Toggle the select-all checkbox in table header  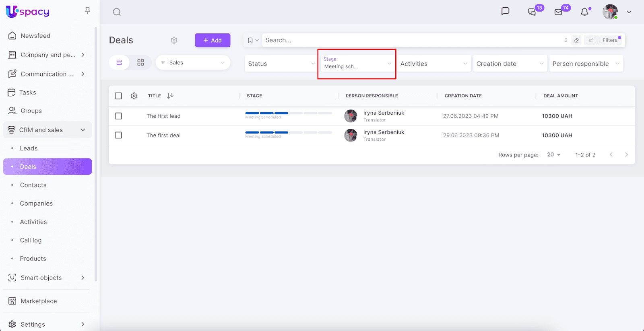pyautogui.click(x=118, y=96)
